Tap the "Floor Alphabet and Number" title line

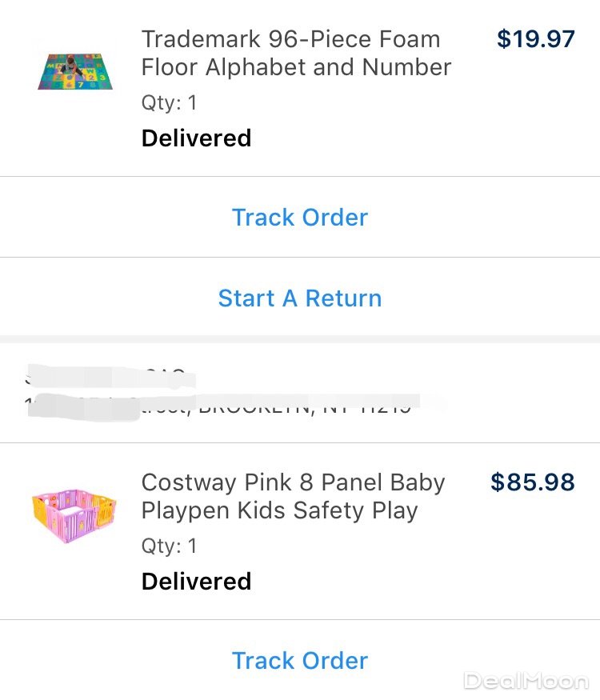[296, 67]
